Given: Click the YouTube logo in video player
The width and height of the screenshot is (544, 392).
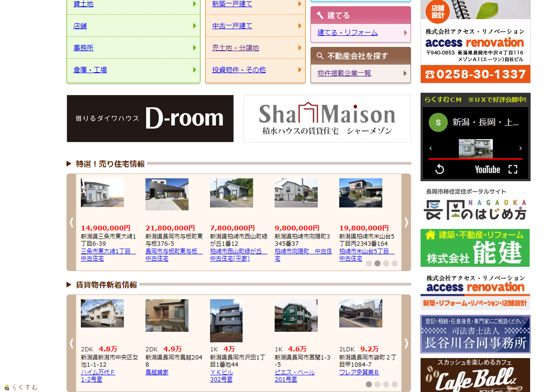Looking at the screenshot, I should pos(487,169).
